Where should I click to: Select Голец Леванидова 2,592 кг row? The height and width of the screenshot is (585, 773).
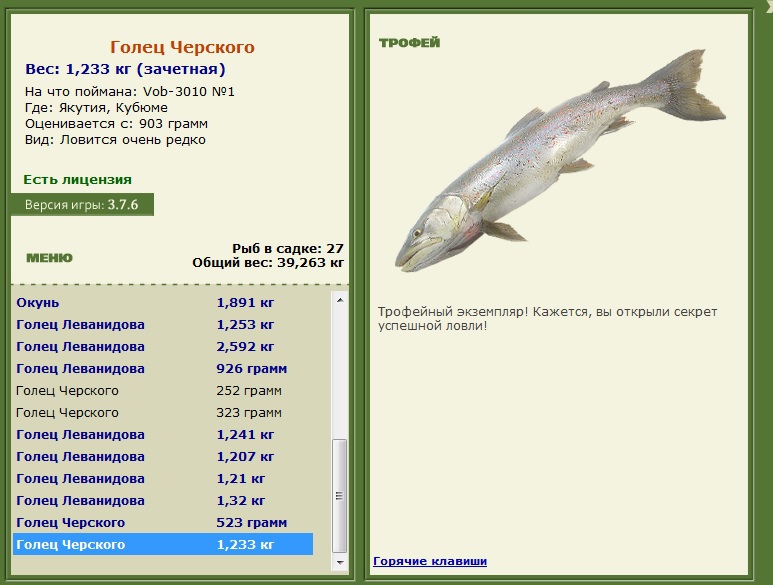pyautogui.click(x=163, y=346)
